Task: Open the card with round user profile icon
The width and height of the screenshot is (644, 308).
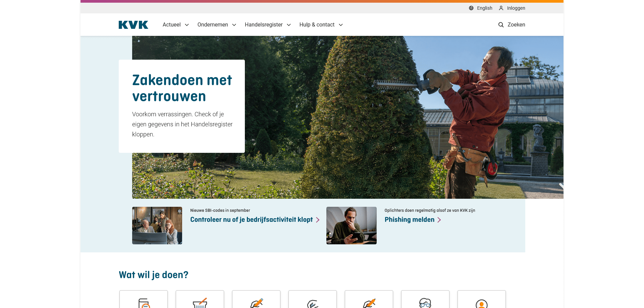Action: point(482,299)
